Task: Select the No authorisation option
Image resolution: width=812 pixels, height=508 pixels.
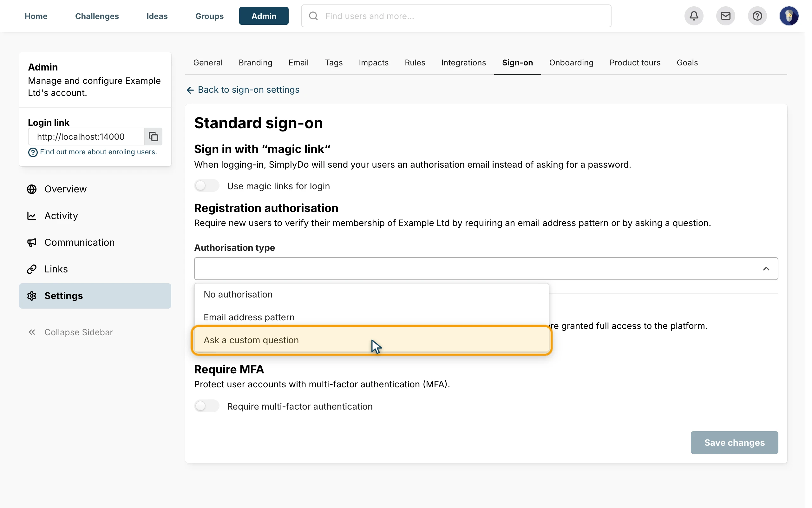Action: (x=371, y=294)
